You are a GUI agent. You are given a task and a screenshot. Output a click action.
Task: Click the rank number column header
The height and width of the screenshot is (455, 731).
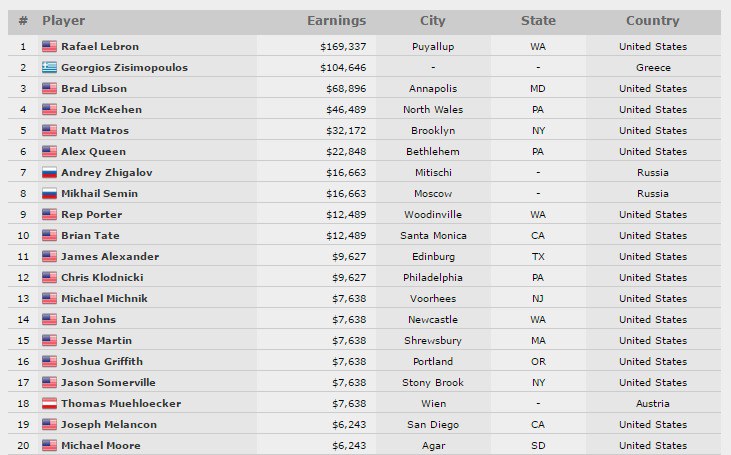pyautogui.click(x=22, y=21)
